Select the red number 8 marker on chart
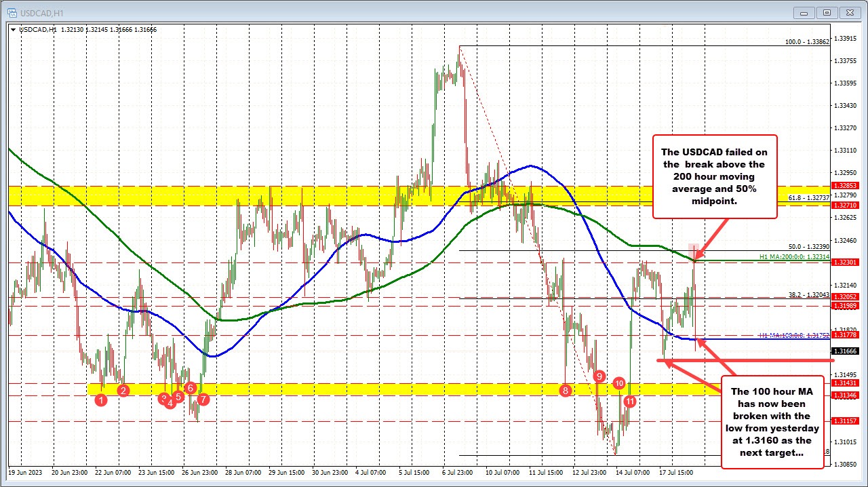 click(x=566, y=390)
